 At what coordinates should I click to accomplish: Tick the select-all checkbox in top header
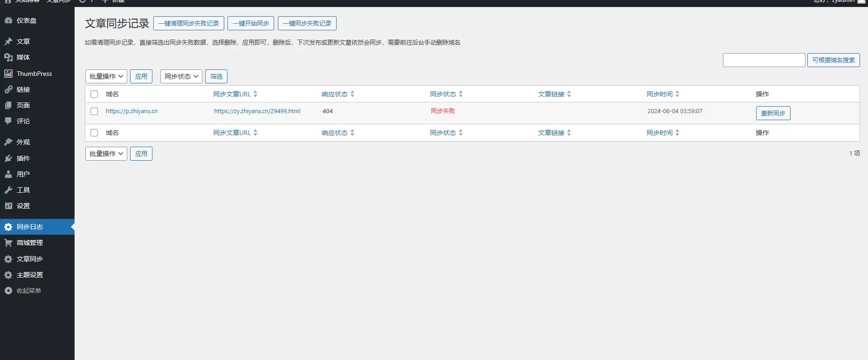94,94
